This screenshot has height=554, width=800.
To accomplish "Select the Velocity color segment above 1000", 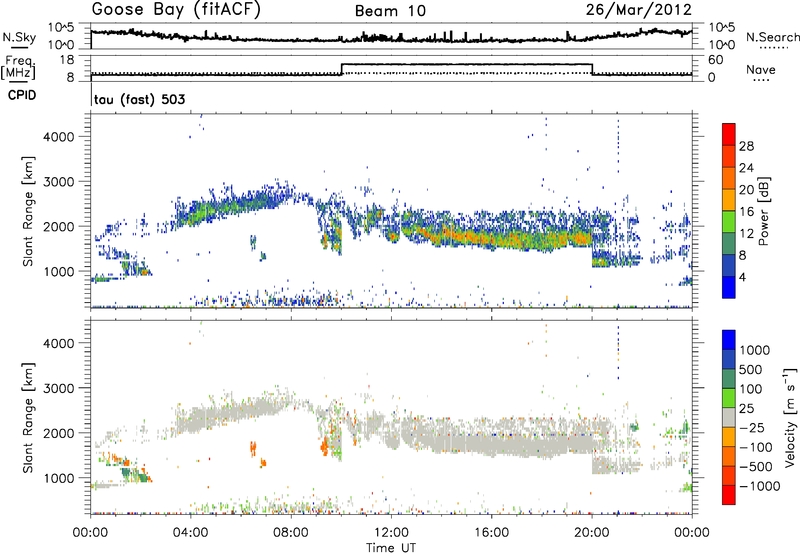I will click(x=729, y=340).
